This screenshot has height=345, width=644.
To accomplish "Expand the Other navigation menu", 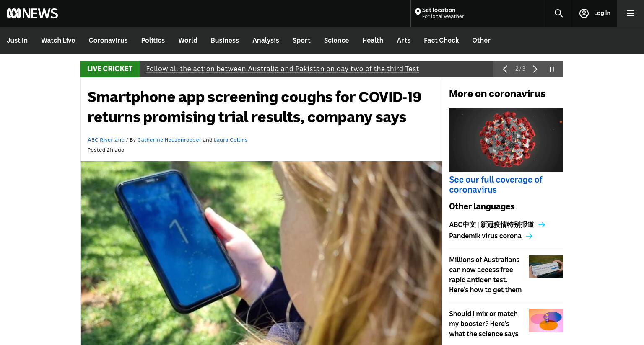I will (481, 41).
